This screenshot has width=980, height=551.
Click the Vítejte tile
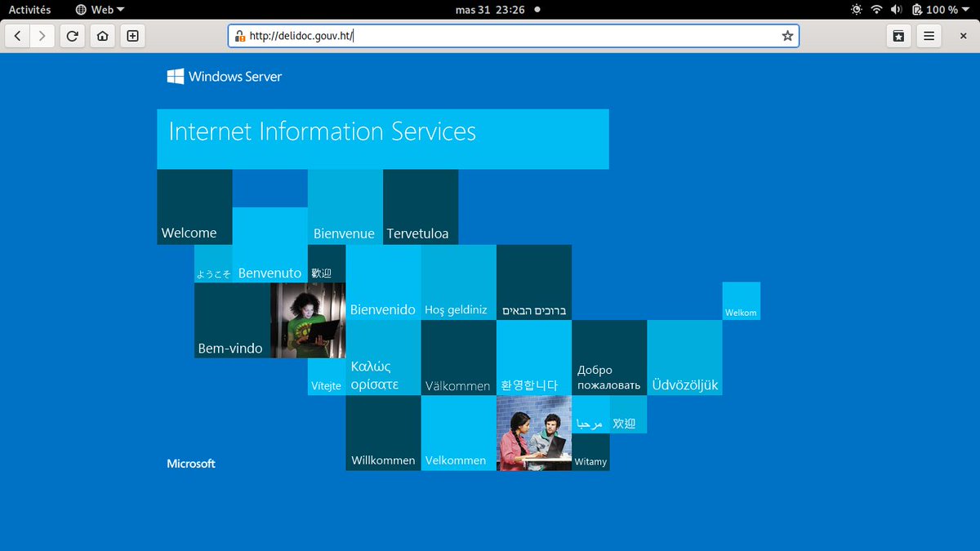click(x=327, y=377)
